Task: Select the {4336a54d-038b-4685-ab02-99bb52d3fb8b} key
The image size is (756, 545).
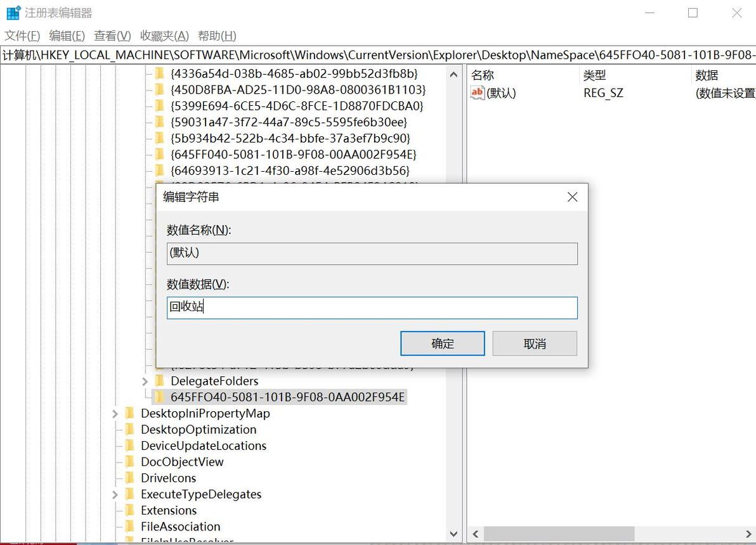Action: 294,74
